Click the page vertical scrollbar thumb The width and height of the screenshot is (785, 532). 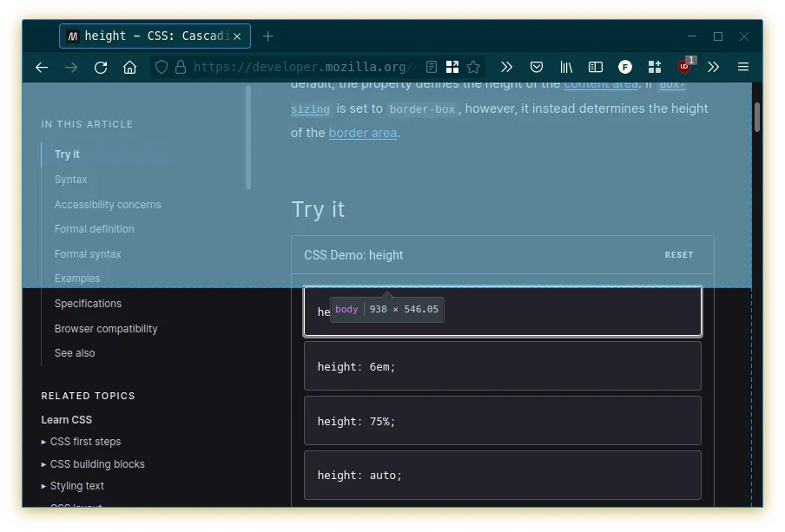[757, 117]
